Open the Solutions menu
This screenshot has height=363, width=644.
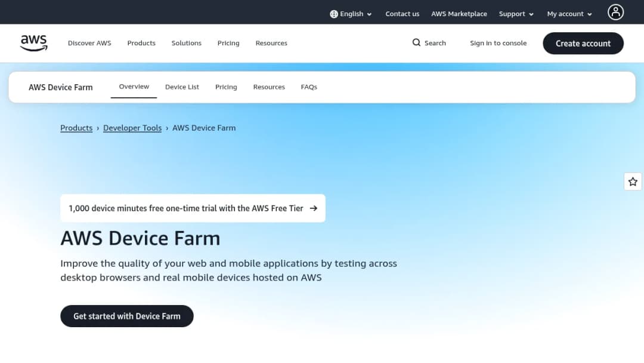(x=187, y=43)
